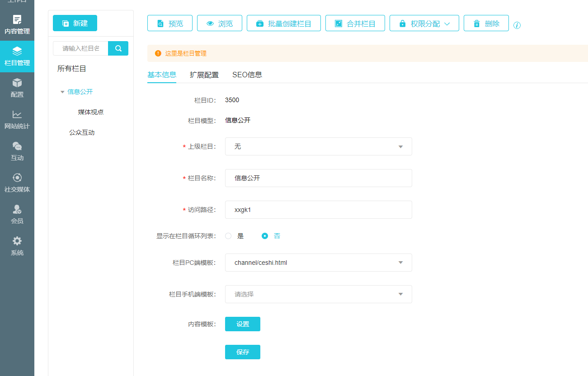The width and height of the screenshot is (588, 376).
Task: Open 配置 section in sidebar
Action: click(x=17, y=88)
